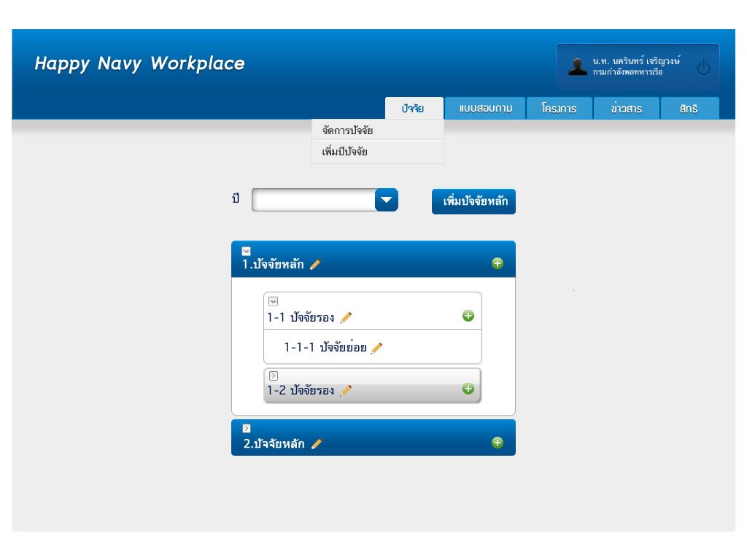This screenshot has height=560, width=747.
Task: Click the power logout icon
Action: click(703, 68)
